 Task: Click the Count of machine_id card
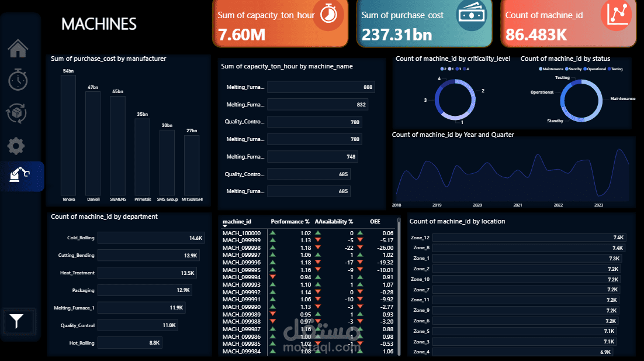[x=569, y=23]
